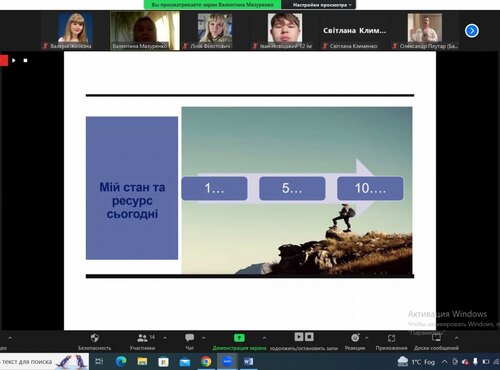The width and height of the screenshot is (500, 370).
Task: Stop the recording in Zoom toolbar
Action: tap(309, 337)
